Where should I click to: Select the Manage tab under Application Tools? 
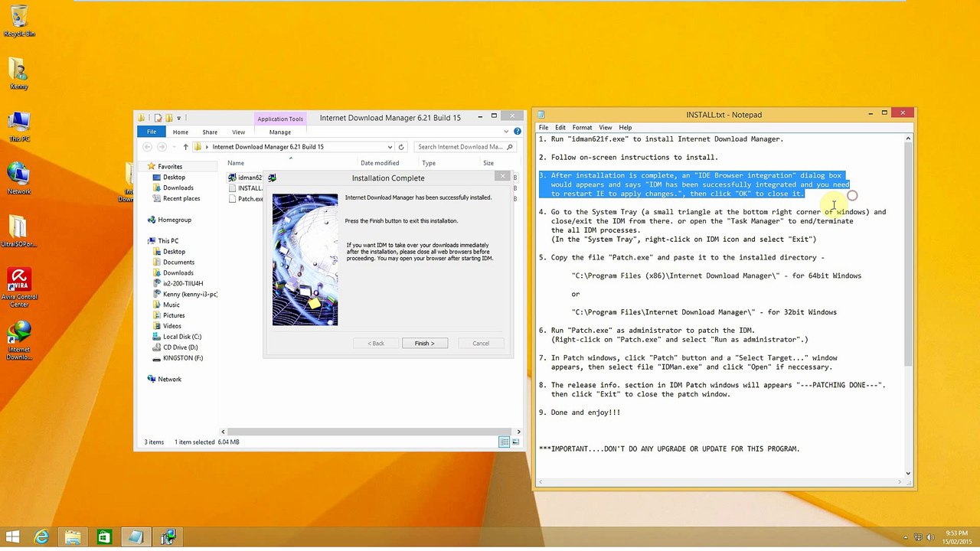(280, 132)
